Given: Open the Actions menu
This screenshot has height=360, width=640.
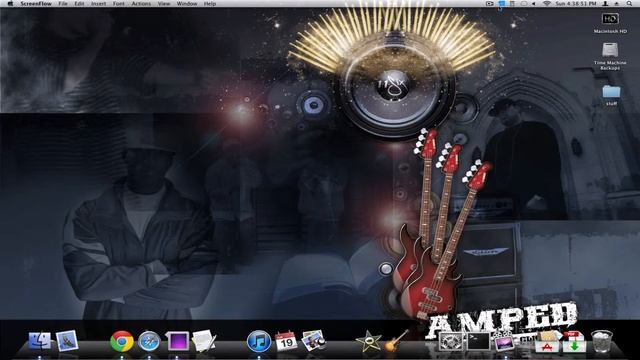Looking at the screenshot, I should pos(141,3).
